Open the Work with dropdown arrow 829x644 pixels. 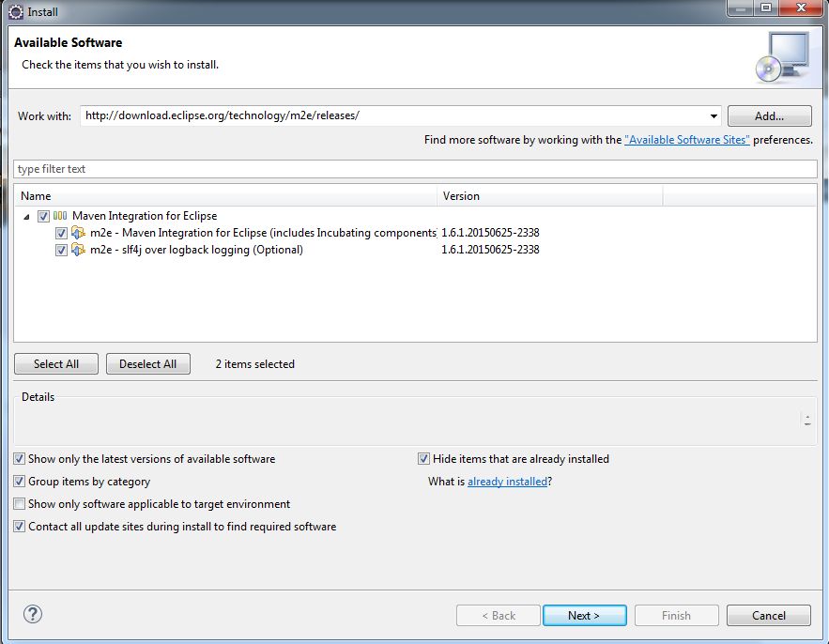click(x=714, y=115)
